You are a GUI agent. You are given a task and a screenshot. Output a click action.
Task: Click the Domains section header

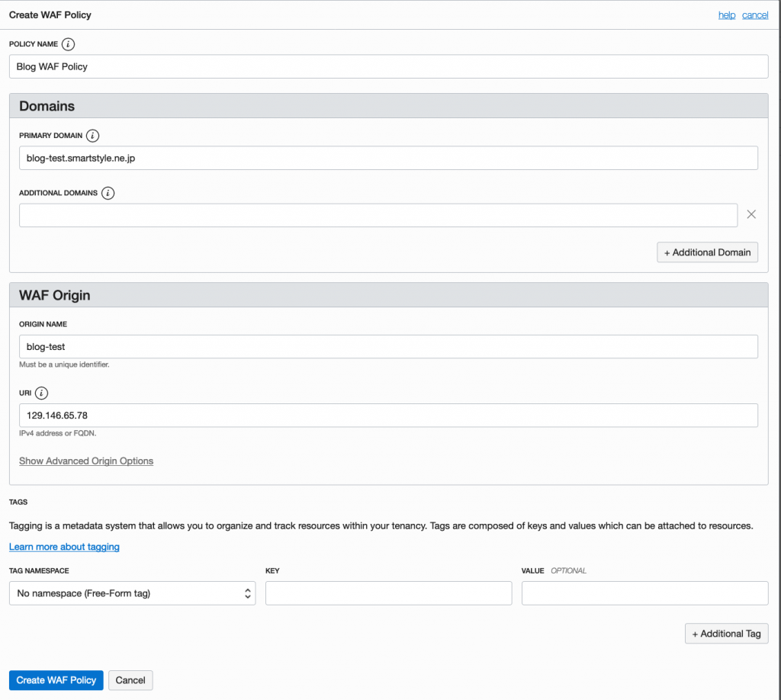coord(388,105)
